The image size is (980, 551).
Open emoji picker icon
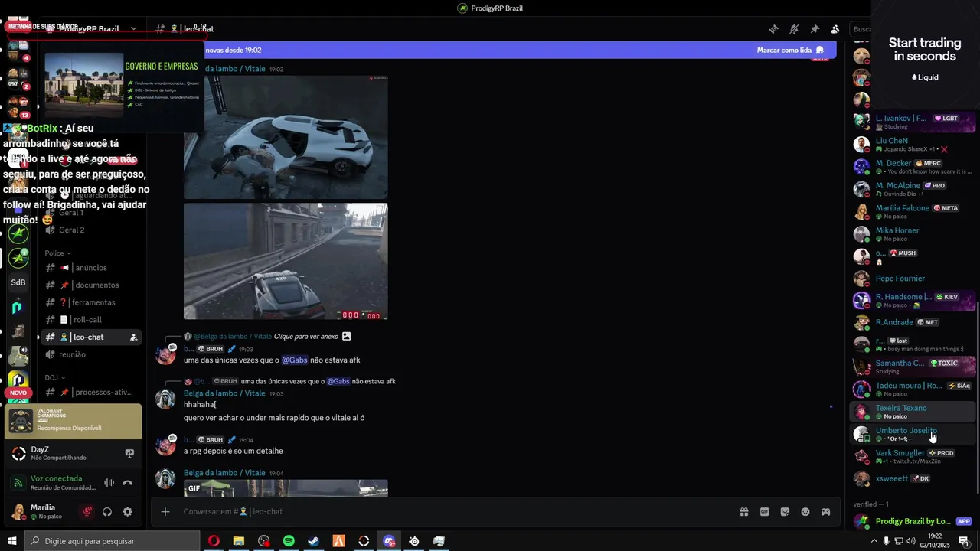coord(805,512)
